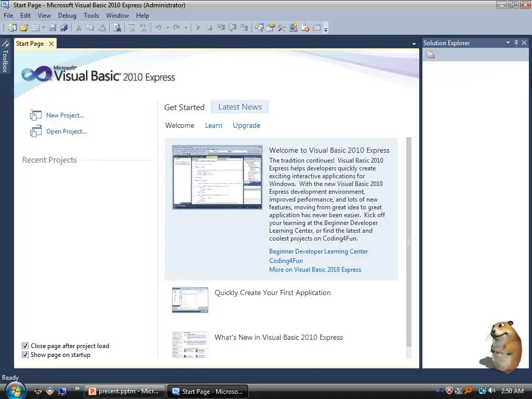Close the Start Page document tab
Viewport: 532px width, 399px height.
51,44
